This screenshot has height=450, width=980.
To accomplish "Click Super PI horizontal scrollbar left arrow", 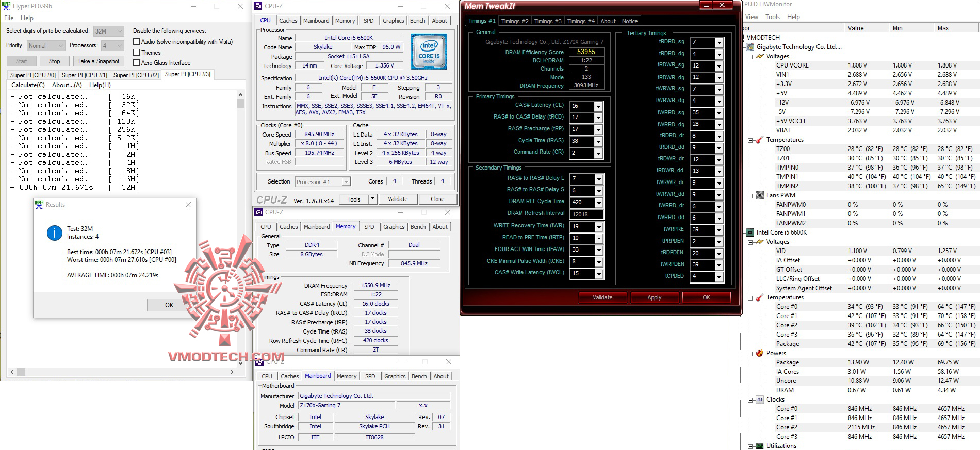I will coord(12,372).
